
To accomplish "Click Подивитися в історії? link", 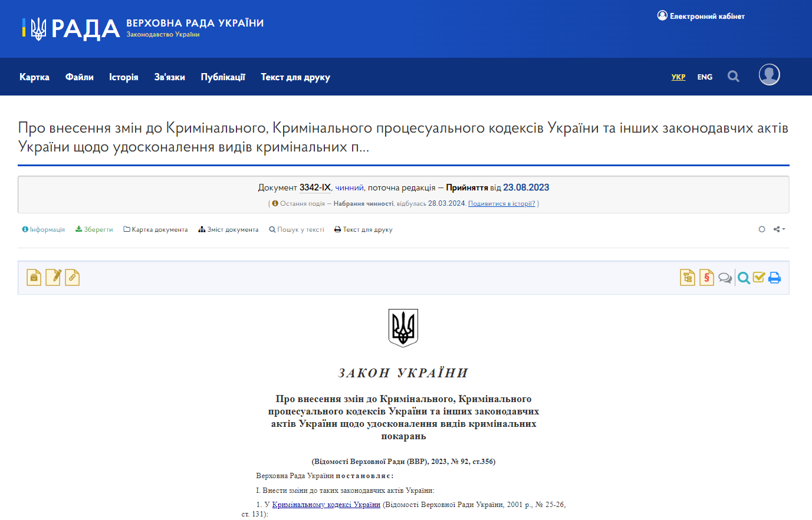I will 502,203.
